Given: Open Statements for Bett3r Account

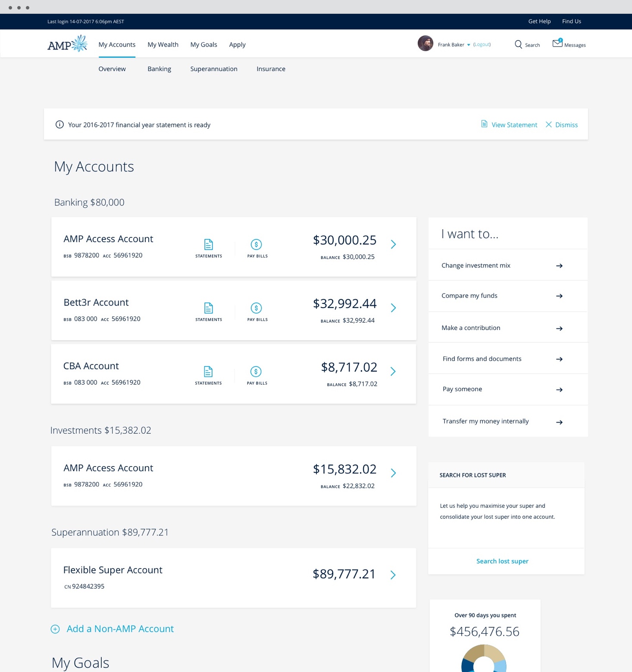Looking at the screenshot, I should 209,312.
